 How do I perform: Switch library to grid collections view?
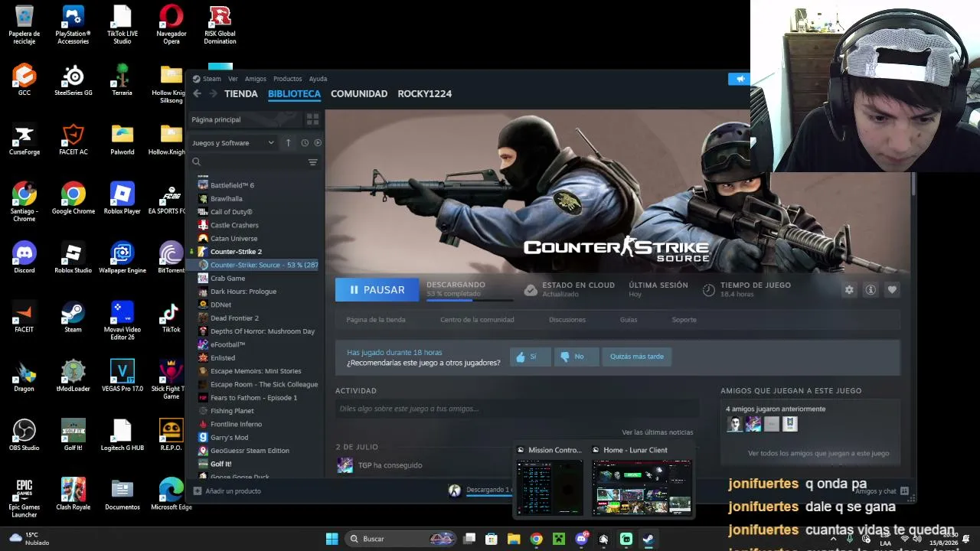[x=312, y=119]
